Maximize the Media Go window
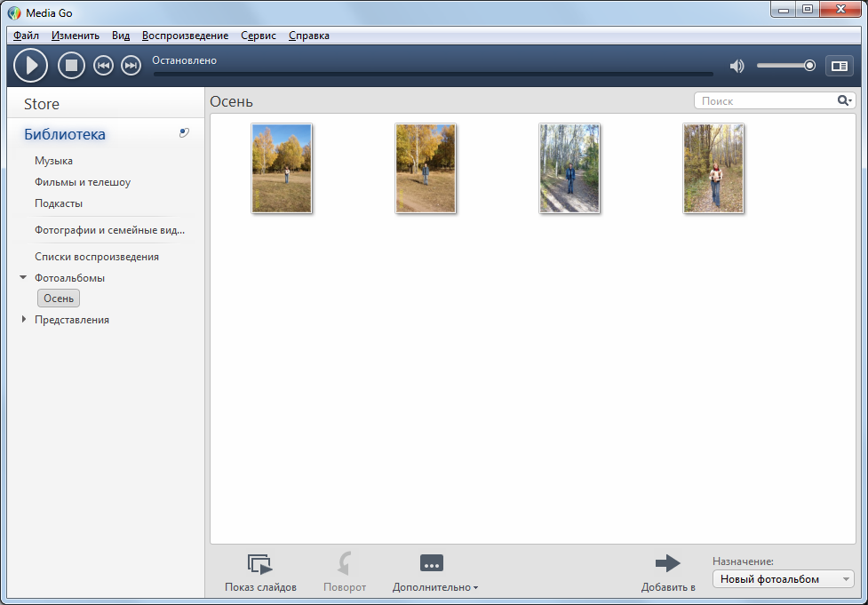868x605 pixels. [x=808, y=10]
